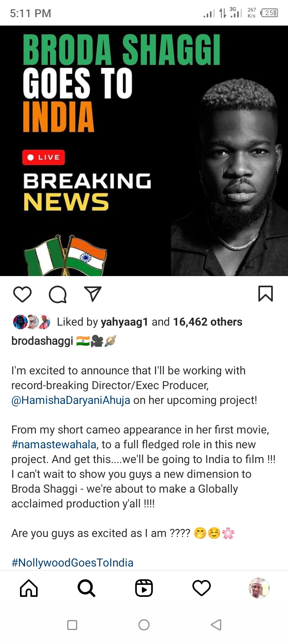
Task: Go to Home feed tab
Action: (x=29, y=588)
